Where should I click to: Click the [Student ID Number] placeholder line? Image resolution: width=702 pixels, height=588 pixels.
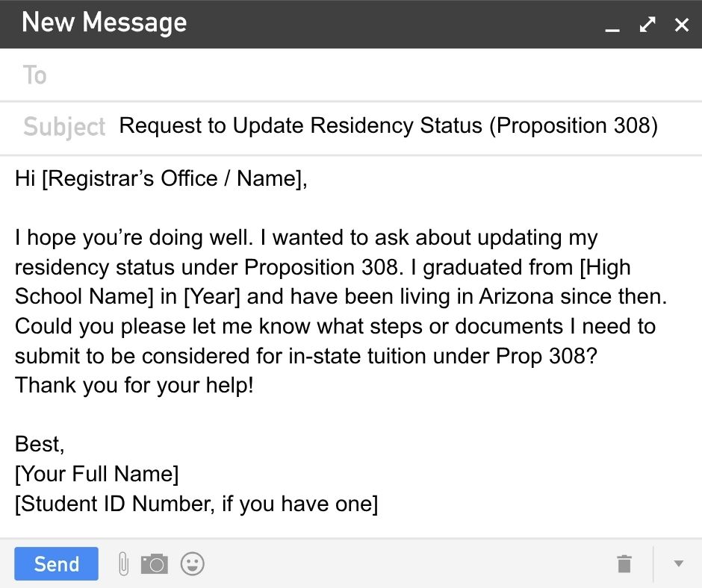[196, 504]
